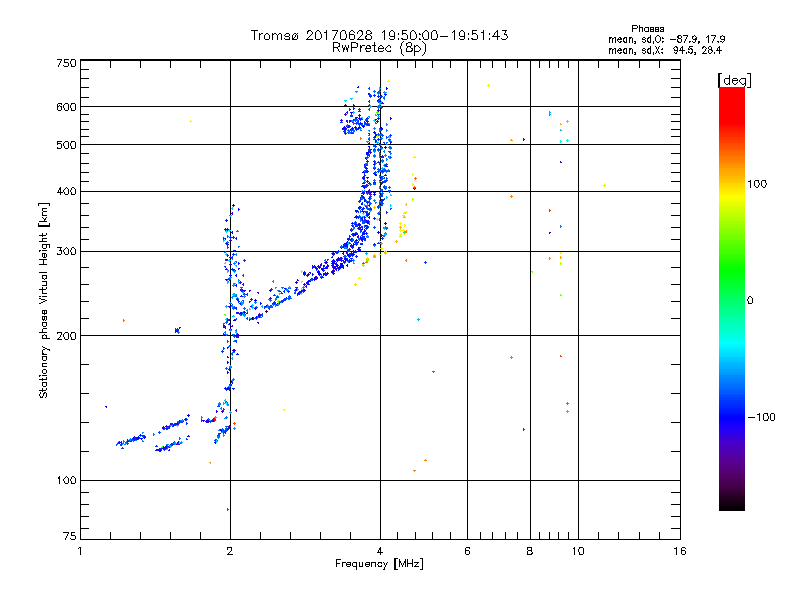Screen dimensions: 800x600
Task: Select the RwPretec (8p) subtitle text
Action: [x=379, y=47]
